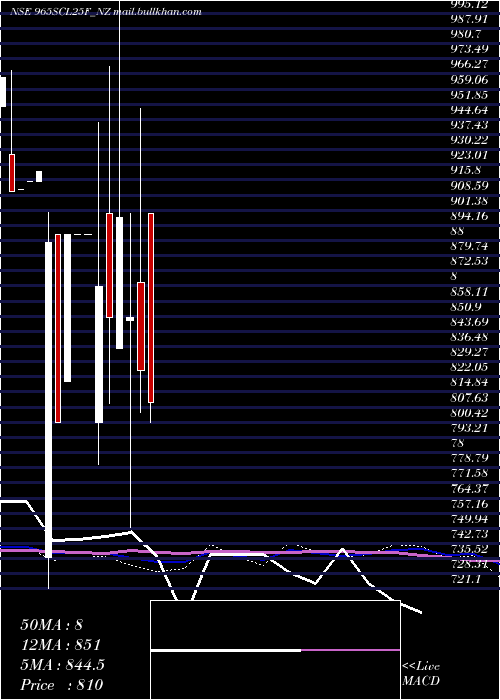This screenshot has width=500, height=700.
Task: Click the 973.49 price axis label
Action: click(469, 49)
